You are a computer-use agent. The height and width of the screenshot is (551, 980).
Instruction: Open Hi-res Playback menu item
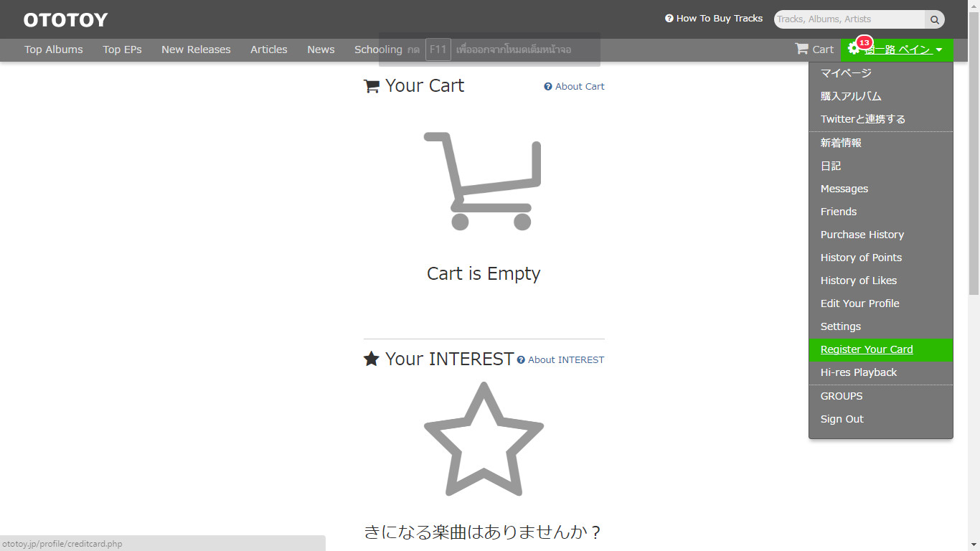point(858,372)
